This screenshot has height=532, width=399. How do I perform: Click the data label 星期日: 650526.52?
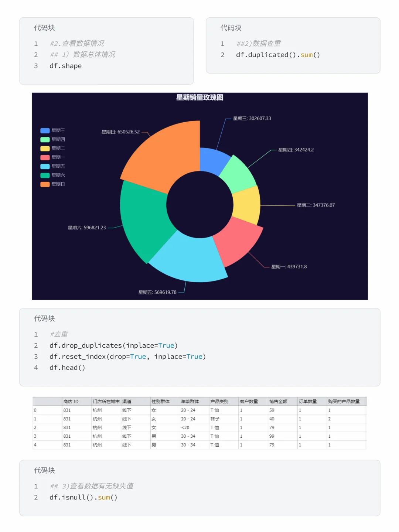[x=120, y=131]
